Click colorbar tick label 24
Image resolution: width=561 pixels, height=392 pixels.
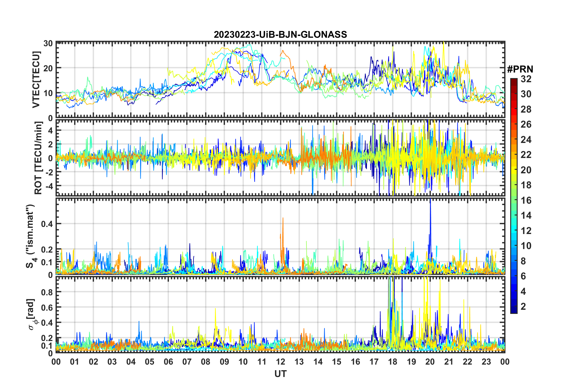pyautogui.click(x=526, y=140)
